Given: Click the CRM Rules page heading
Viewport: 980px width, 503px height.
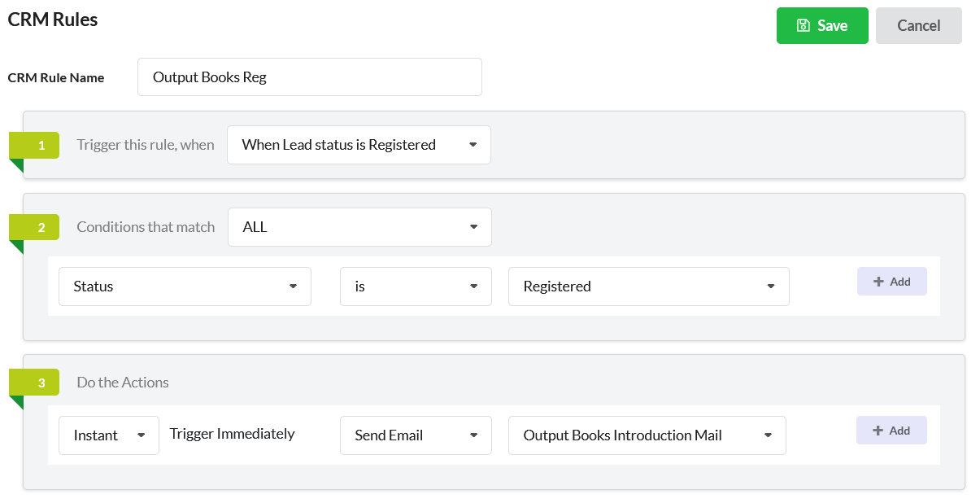Looking at the screenshot, I should [x=53, y=20].
